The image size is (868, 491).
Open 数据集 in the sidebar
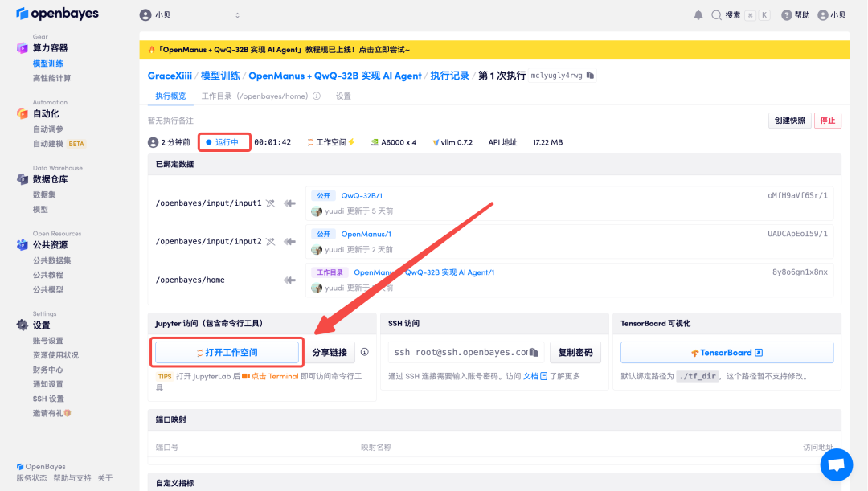44,194
